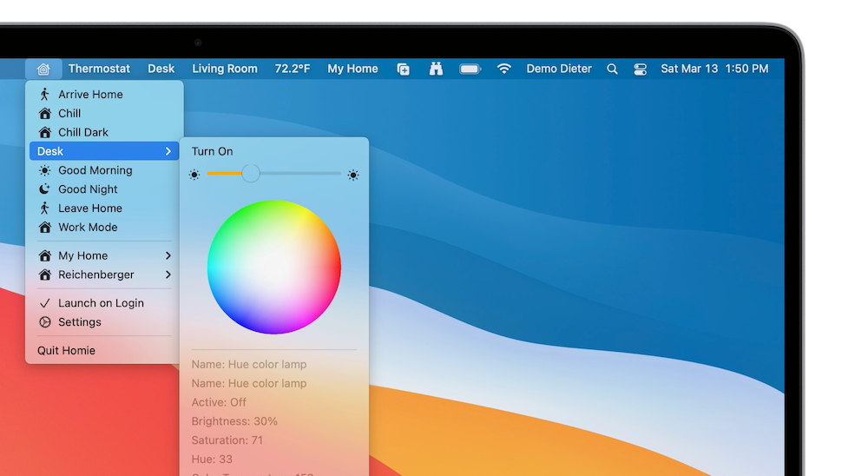
Task: Open the Control Center icon
Action: 641,69
